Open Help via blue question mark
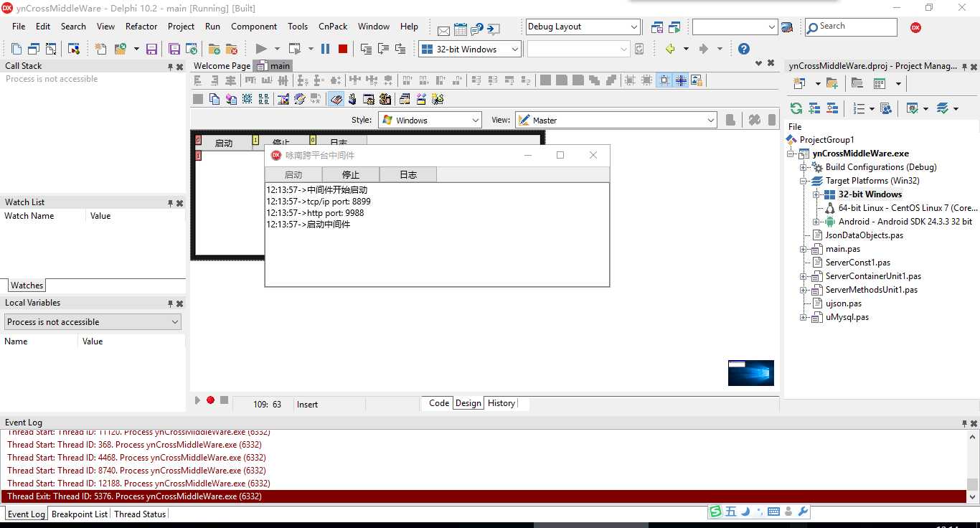The image size is (980, 528). [744, 49]
